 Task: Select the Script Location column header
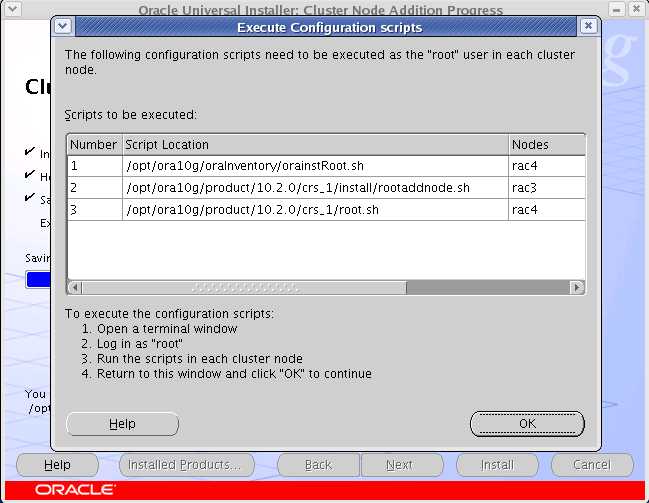tap(315, 145)
